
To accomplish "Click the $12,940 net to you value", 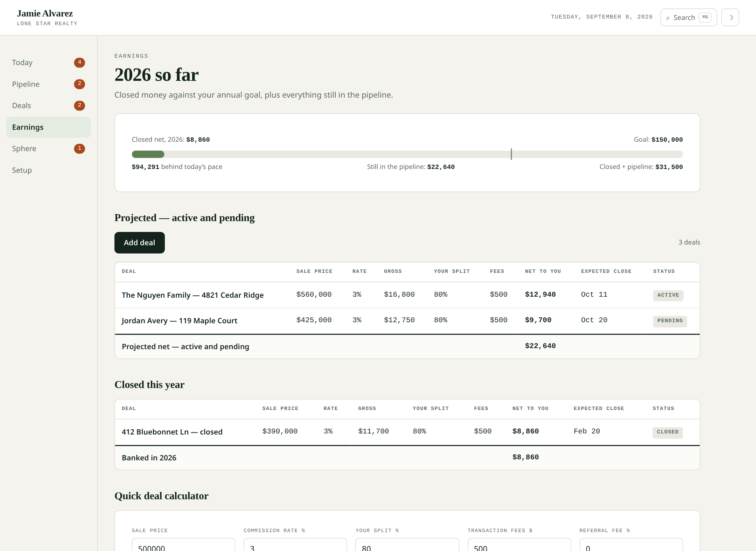I will pyautogui.click(x=540, y=295).
